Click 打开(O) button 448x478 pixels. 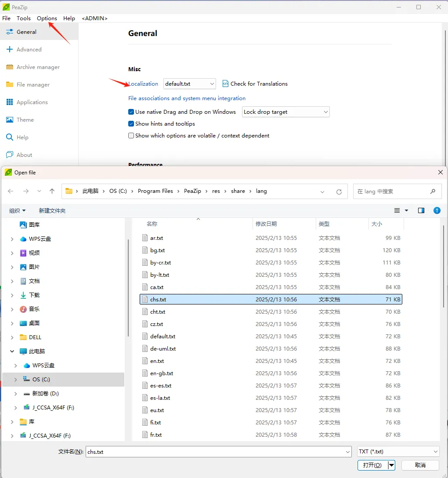372,465
